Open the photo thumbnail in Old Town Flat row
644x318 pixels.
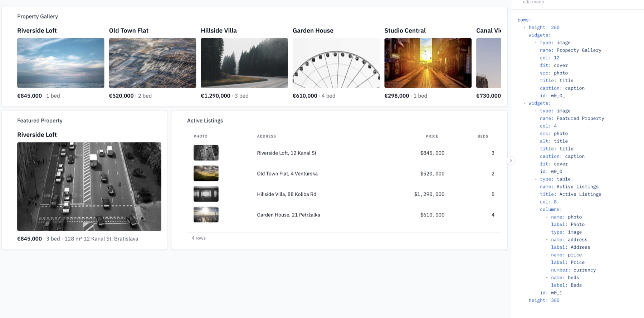coord(206,173)
